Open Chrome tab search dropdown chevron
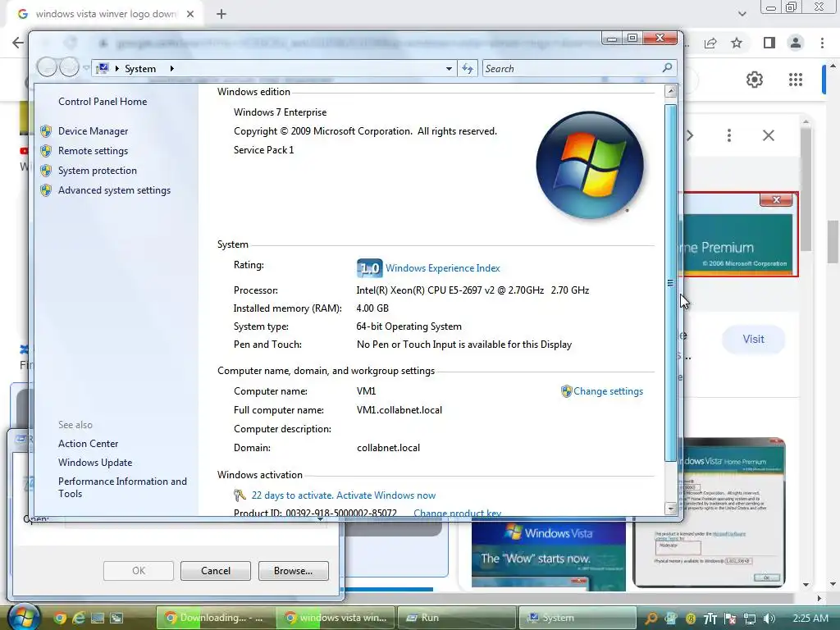The image size is (840, 630). tap(742, 14)
